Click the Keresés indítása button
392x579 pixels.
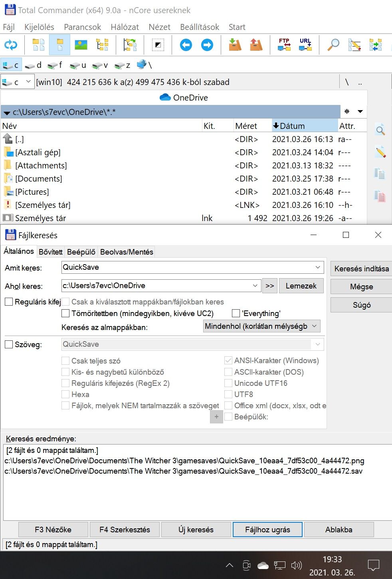(361, 269)
